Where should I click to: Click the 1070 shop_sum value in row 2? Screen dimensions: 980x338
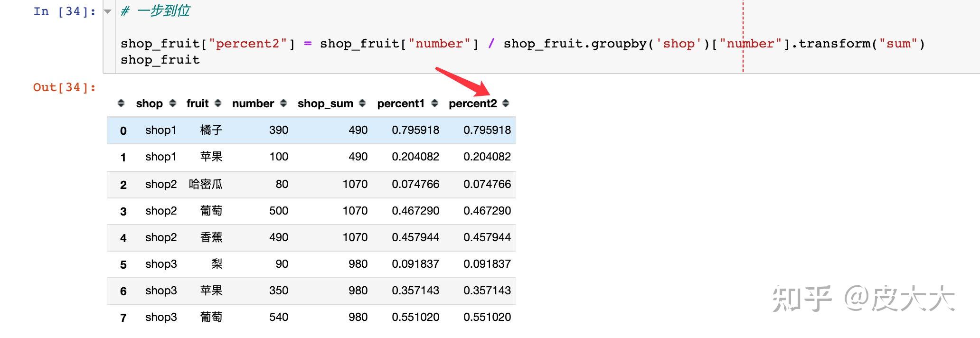[x=355, y=184]
